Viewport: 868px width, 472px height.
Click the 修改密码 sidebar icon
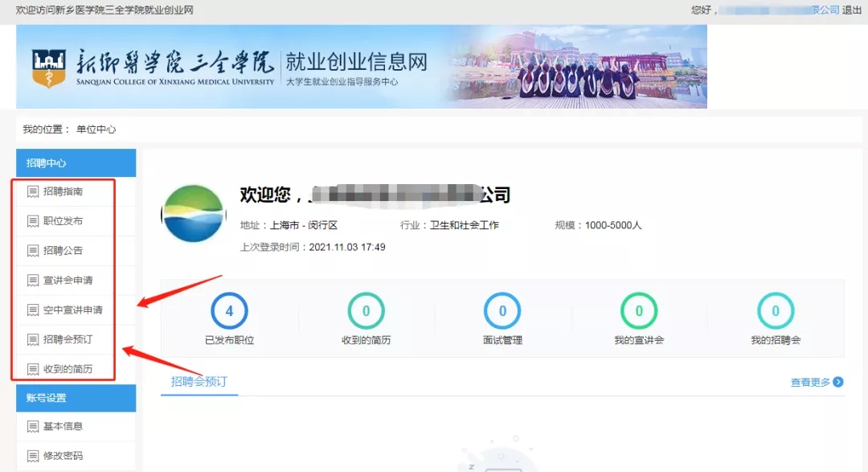point(33,456)
